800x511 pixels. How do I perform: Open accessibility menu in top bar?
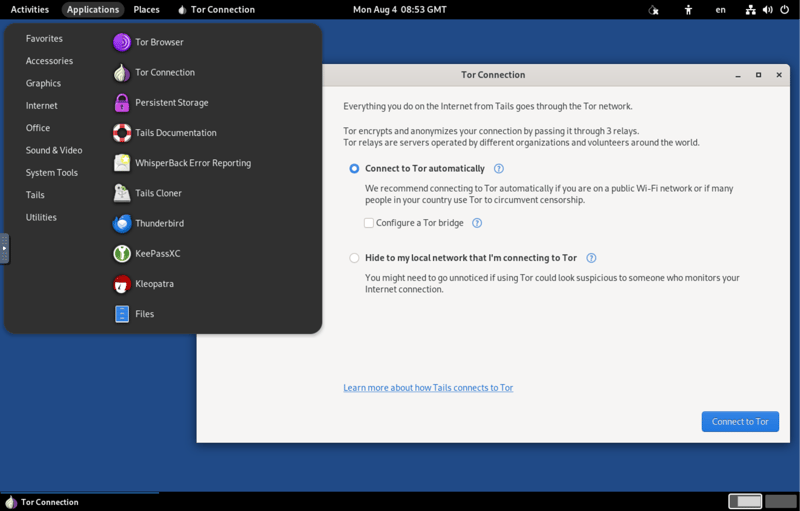[688, 10]
